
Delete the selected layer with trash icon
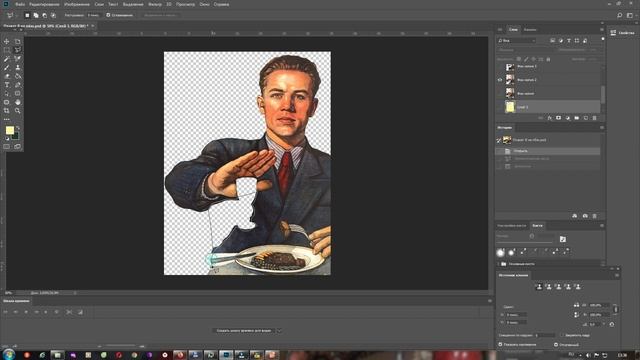click(594, 118)
